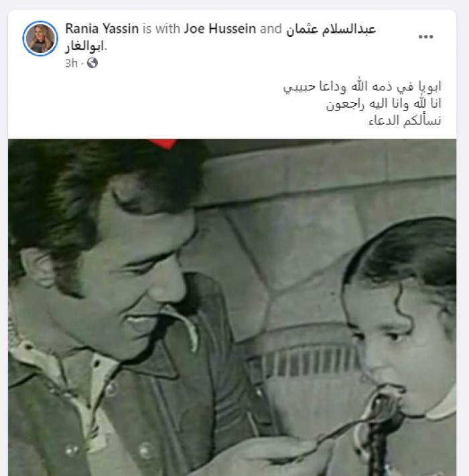
Task: Click the globe public audience icon
Action: pos(92,63)
